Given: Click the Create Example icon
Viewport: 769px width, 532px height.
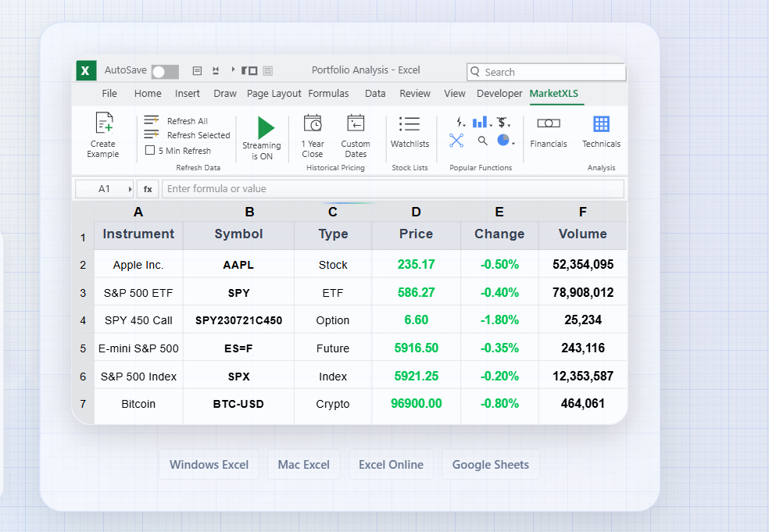Looking at the screenshot, I should point(103,123).
